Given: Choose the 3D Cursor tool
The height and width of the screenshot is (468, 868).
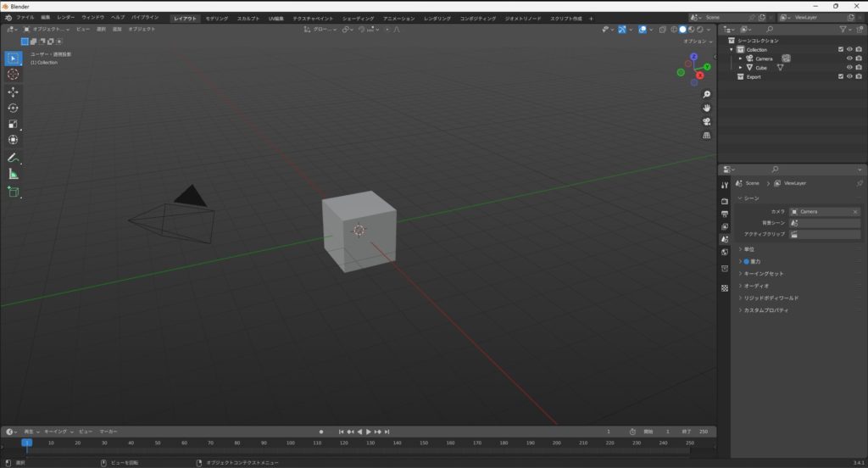Looking at the screenshot, I should click(13, 75).
